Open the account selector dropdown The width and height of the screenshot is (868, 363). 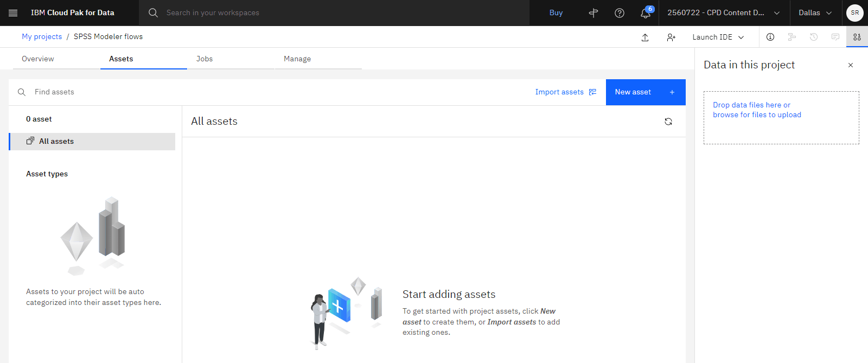tap(723, 13)
